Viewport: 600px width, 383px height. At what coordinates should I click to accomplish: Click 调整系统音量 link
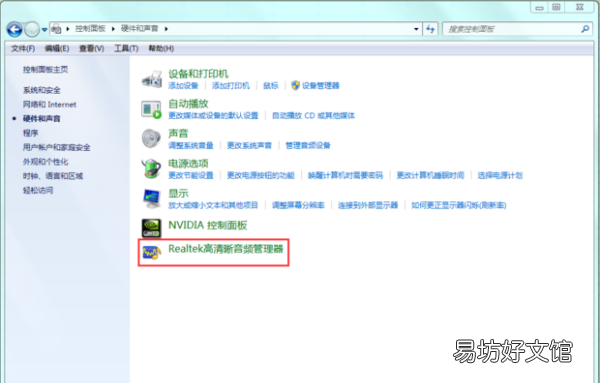[191, 145]
